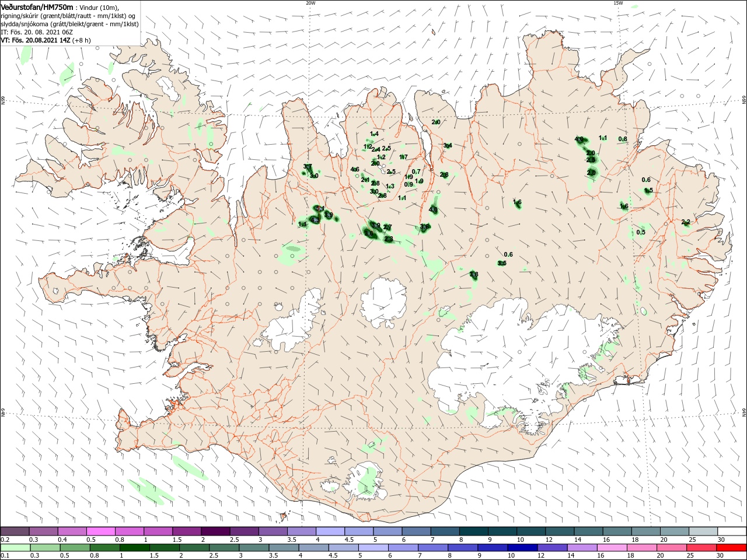The height and width of the screenshot is (560, 747).
Task: Choose the palest green rain swatch labeled 0.1
Action: [x=15, y=548]
